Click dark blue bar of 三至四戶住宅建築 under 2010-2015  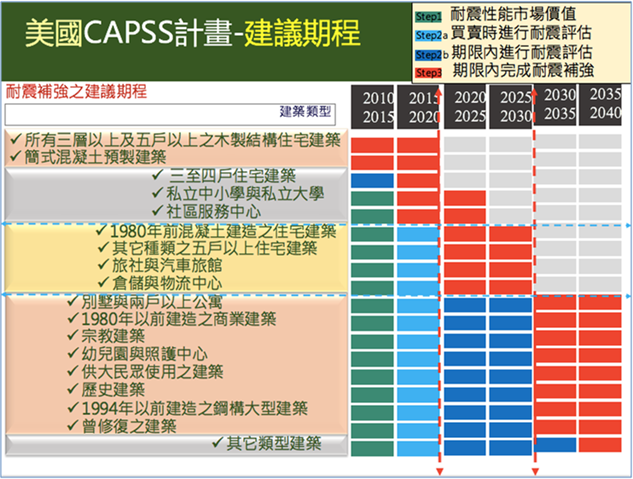[x=372, y=180]
